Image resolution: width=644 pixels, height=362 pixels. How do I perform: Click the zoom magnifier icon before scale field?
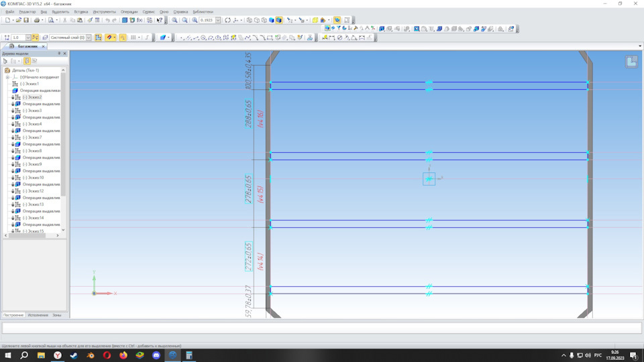tap(195, 20)
